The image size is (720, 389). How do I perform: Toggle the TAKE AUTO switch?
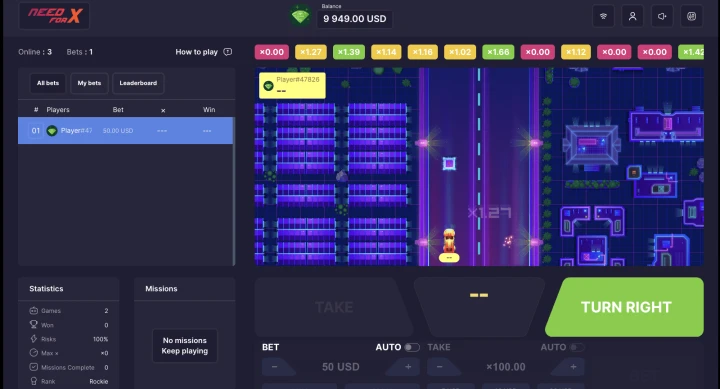[576, 347]
